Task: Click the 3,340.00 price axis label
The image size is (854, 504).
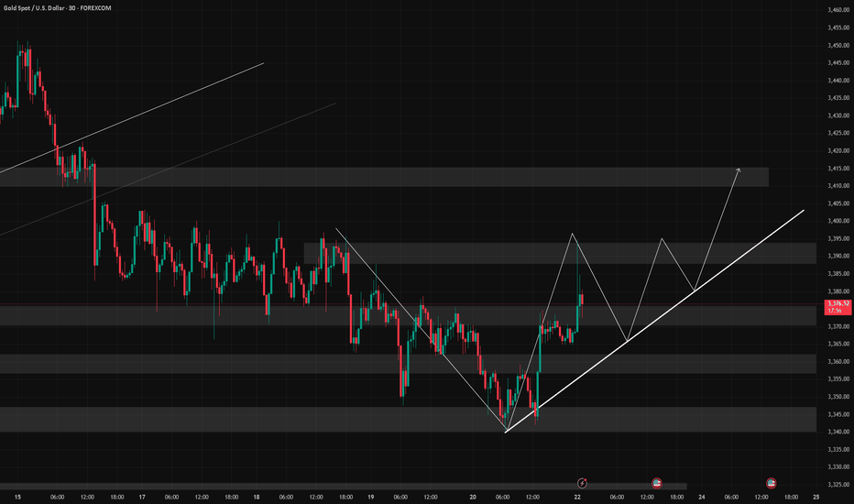Action: point(838,433)
